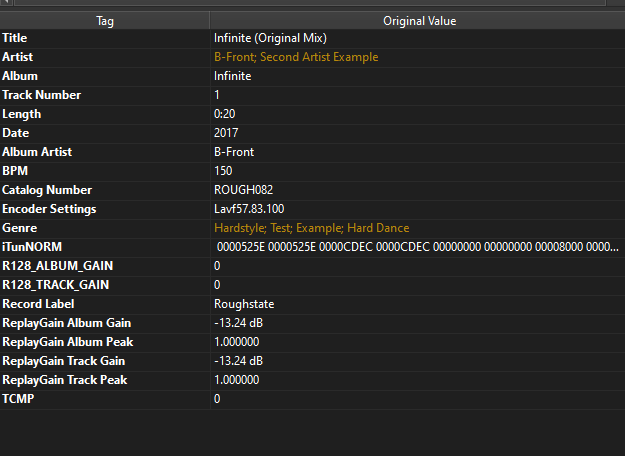Click the R128_ALBUM_GAIN value 0
Viewport: 625px width, 456px height.
tap(217, 266)
